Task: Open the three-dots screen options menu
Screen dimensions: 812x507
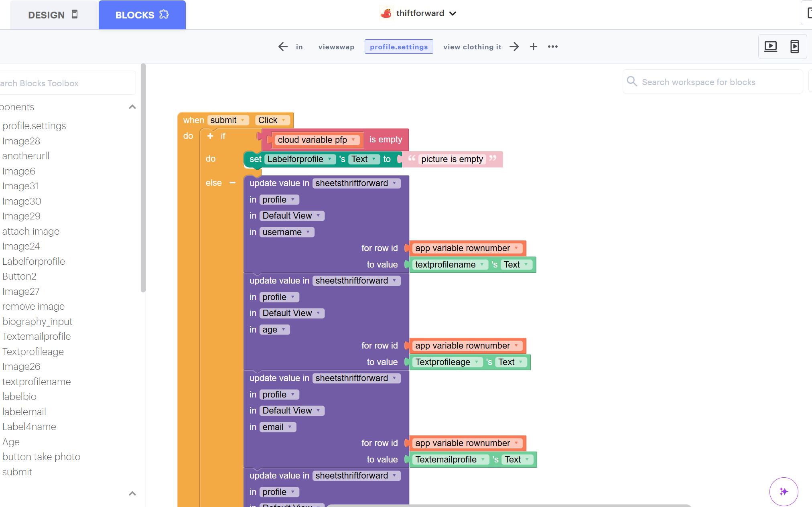Action: [x=552, y=47]
